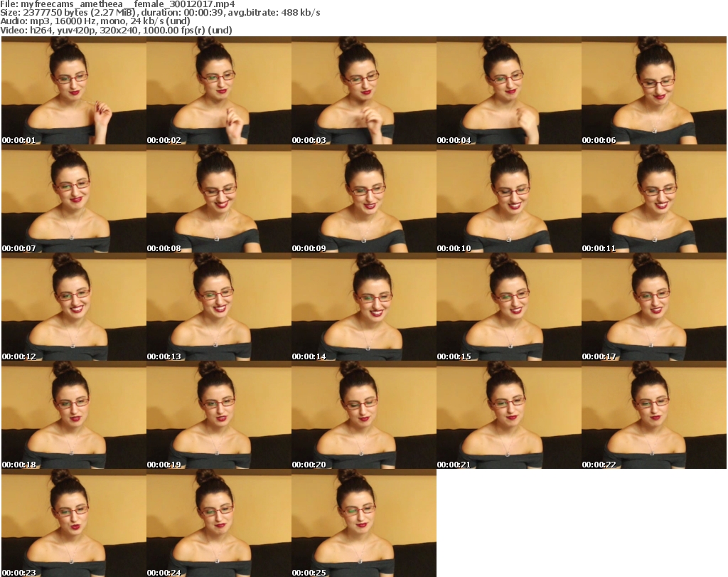Screen dimensions: 728x577
Task: Click the 'Audio: mp3, 16000 Hz' line
Action: [x=95, y=21]
